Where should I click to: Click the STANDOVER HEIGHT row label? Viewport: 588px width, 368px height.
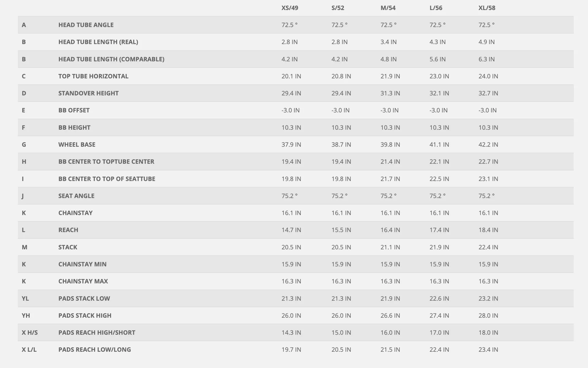[x=89, y=93]
